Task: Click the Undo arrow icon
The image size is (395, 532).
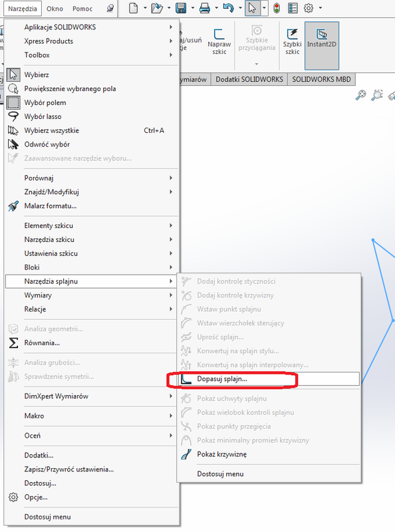Action: [228, 8]
